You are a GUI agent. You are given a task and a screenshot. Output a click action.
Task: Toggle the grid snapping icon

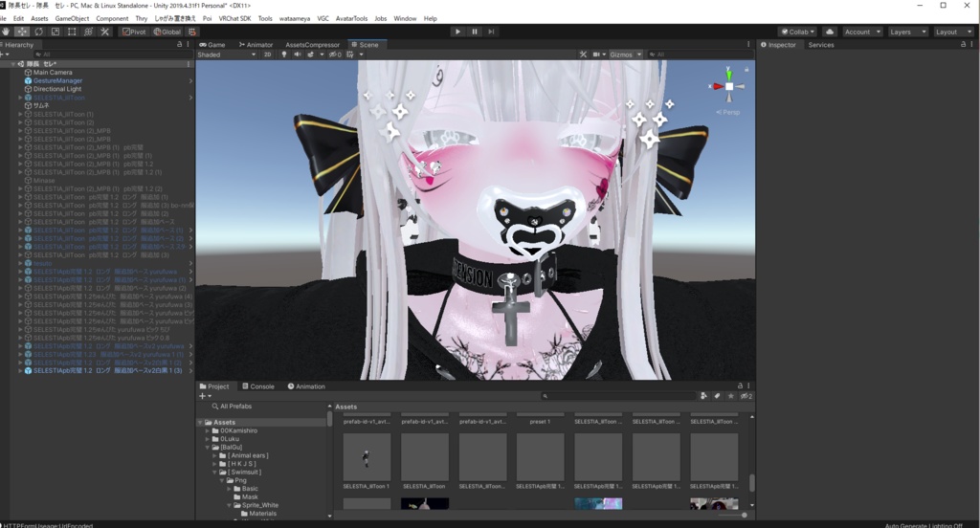tap(191, 32)
